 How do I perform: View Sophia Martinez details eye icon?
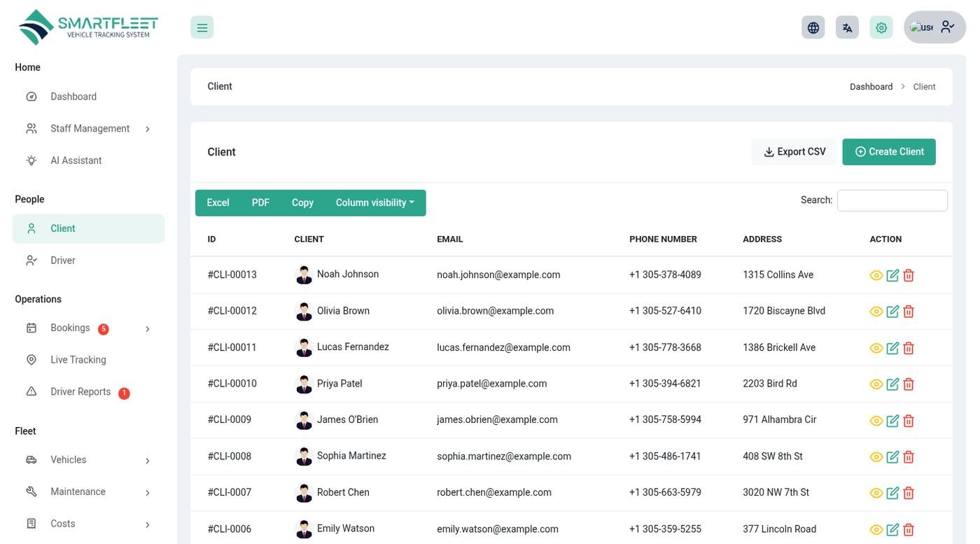click(x=876, y=457)
